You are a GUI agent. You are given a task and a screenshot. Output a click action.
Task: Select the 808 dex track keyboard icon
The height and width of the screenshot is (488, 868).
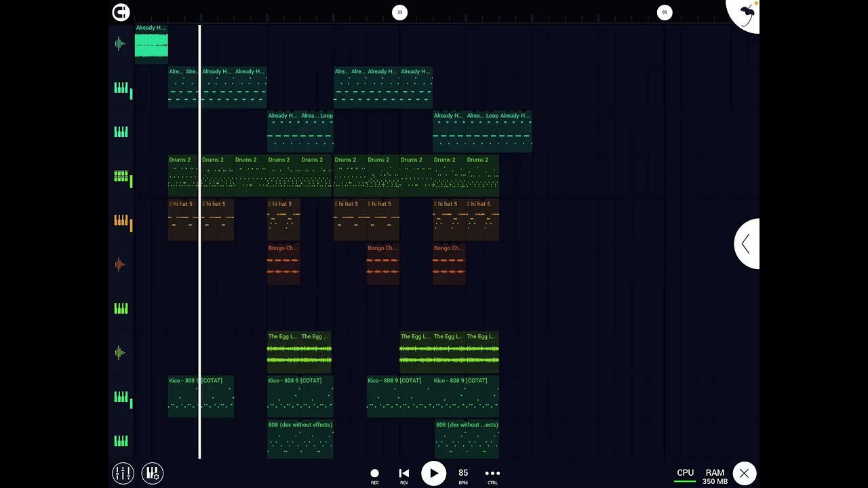coord(121,441)
